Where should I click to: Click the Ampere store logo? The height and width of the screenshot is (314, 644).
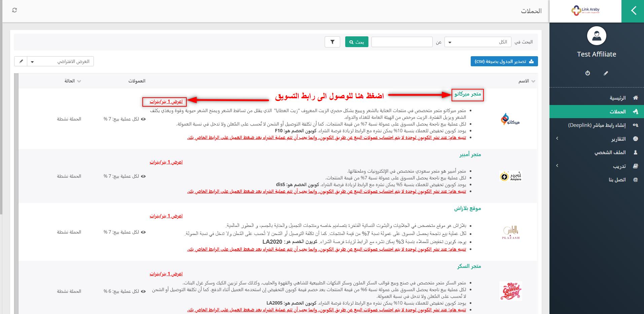tap(510, 176)
